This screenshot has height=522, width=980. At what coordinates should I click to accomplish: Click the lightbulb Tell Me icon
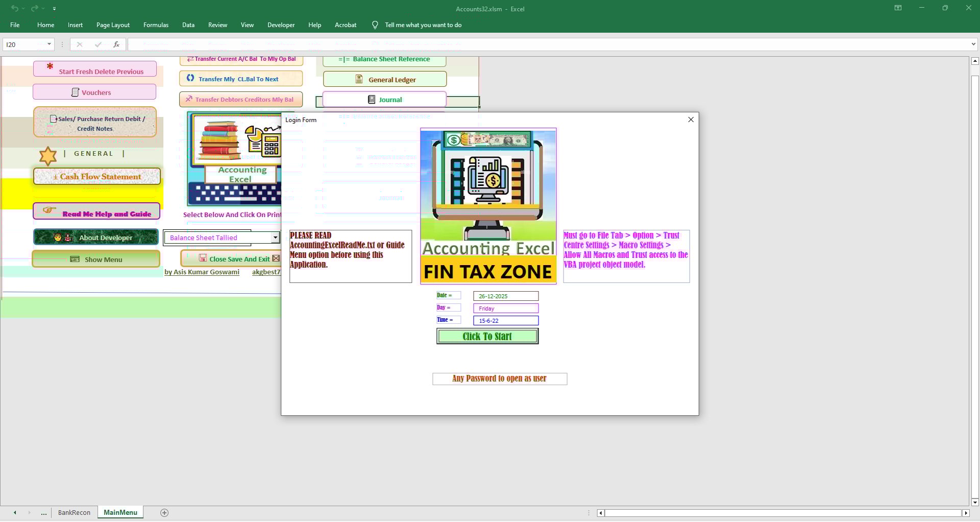point(375,25)
